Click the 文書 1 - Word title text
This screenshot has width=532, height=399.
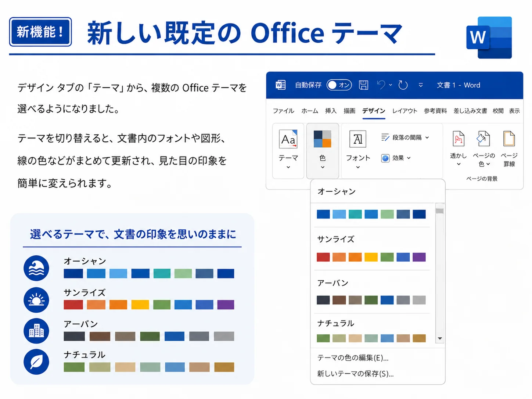[x=459, y=85]
